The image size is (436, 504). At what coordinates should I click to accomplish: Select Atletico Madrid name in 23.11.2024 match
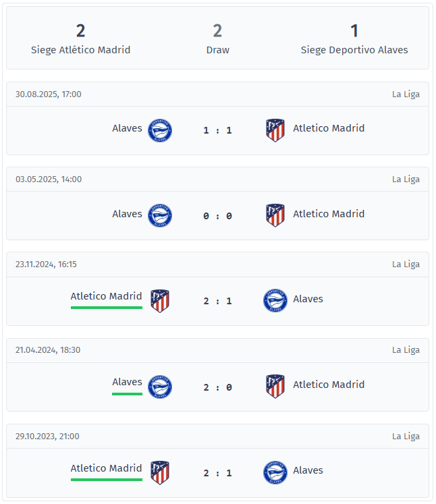pos(106,296)
